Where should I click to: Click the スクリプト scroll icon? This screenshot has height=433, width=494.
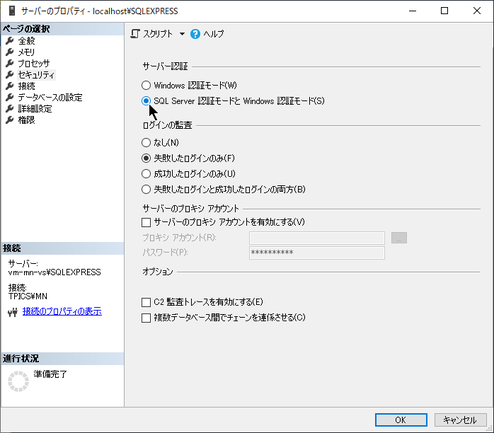135,34
